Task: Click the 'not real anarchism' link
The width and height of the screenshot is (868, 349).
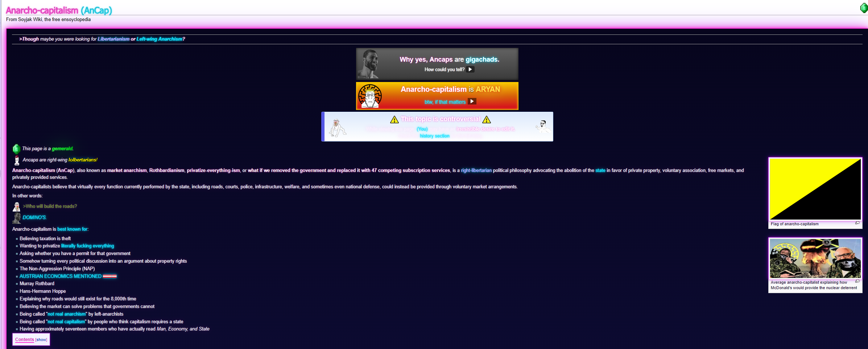Action: [x=67, y=314]
